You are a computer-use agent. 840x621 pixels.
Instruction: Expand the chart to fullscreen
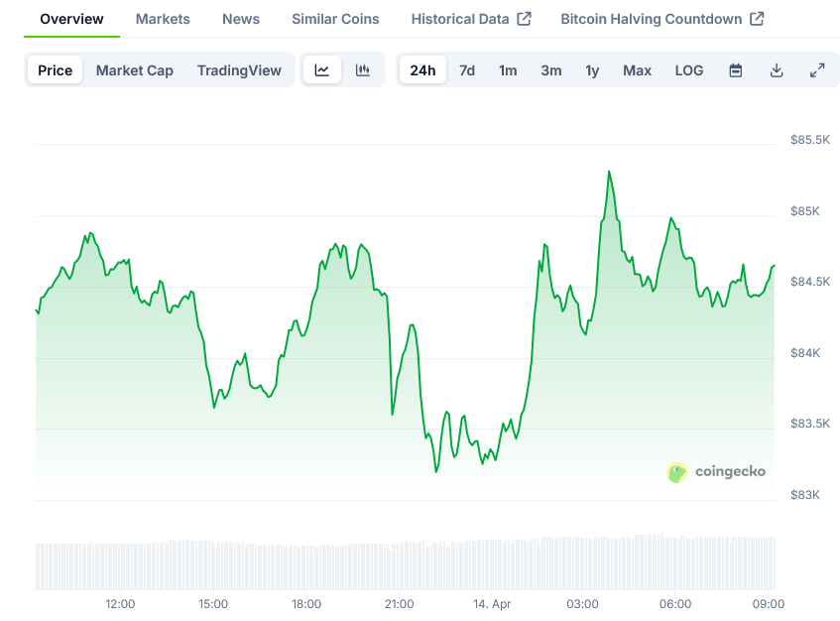(x=817, y=70)
